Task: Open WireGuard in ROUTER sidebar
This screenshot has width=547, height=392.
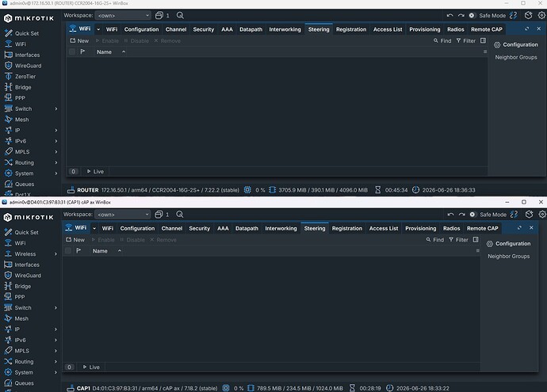Action: (x=23, y=66)
